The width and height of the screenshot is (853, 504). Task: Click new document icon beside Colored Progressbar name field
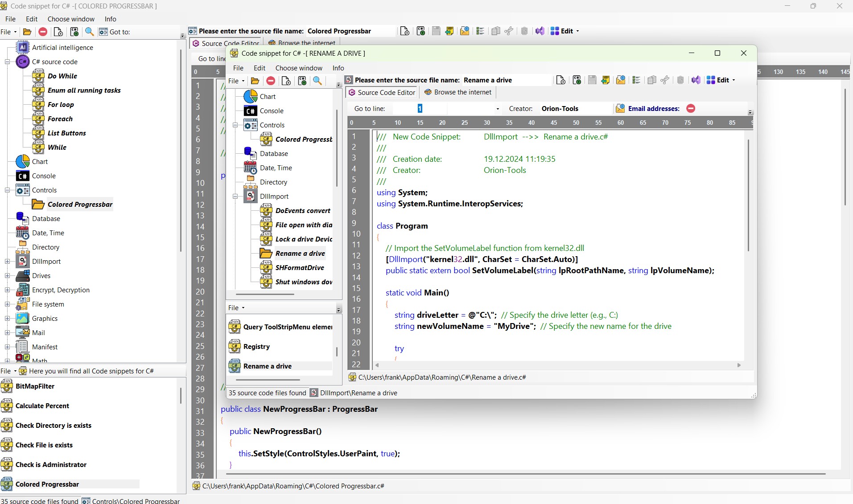(405, 31)
